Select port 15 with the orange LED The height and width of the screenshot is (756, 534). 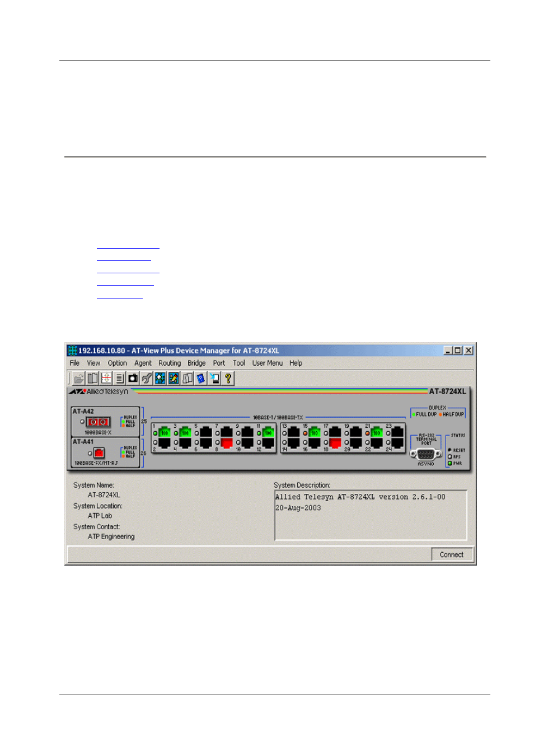314,432
